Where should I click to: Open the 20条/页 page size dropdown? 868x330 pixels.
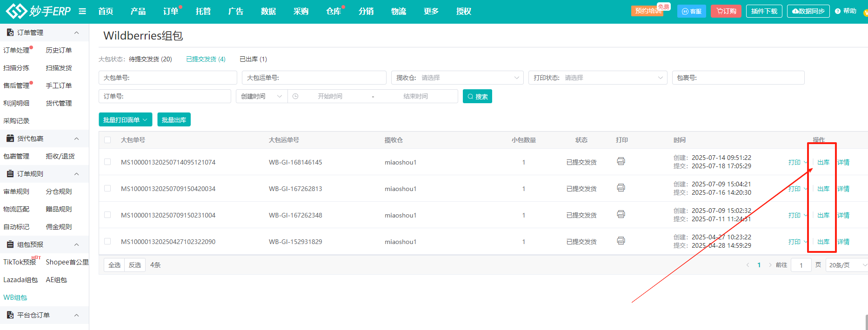(x=848, y=265)
